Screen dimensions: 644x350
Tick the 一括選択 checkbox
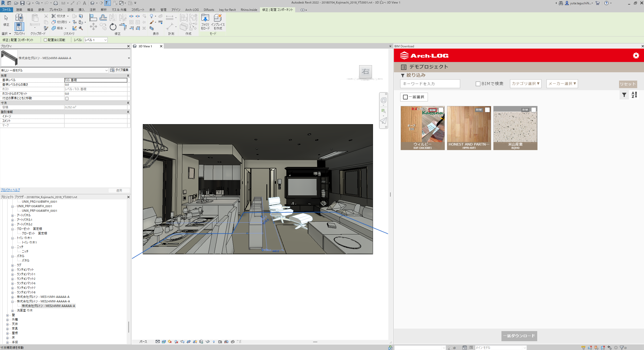405,97
